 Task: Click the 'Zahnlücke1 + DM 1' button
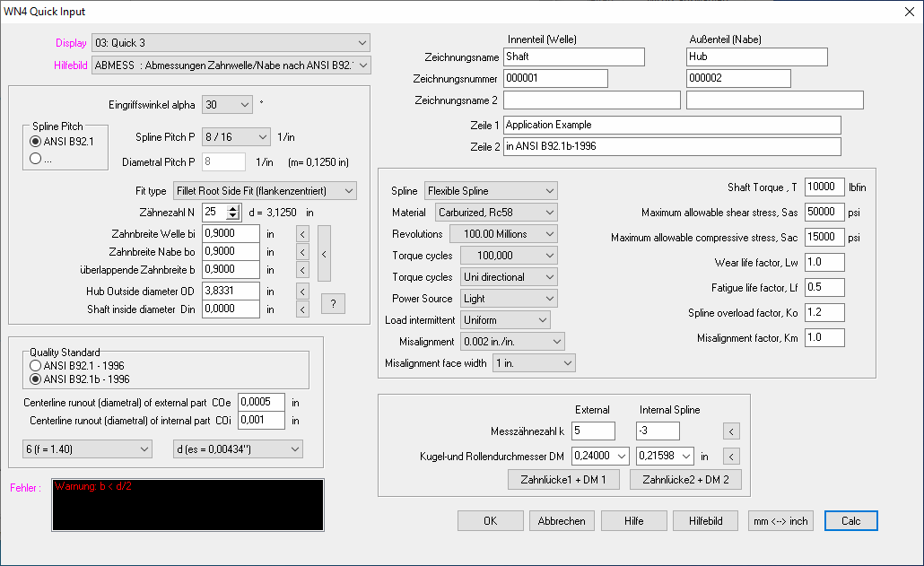click(563, 480)
